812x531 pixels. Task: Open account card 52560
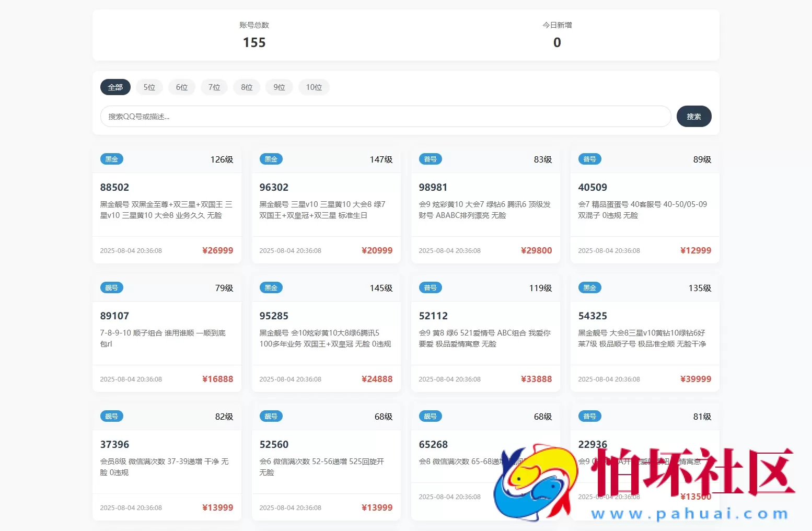274,444
